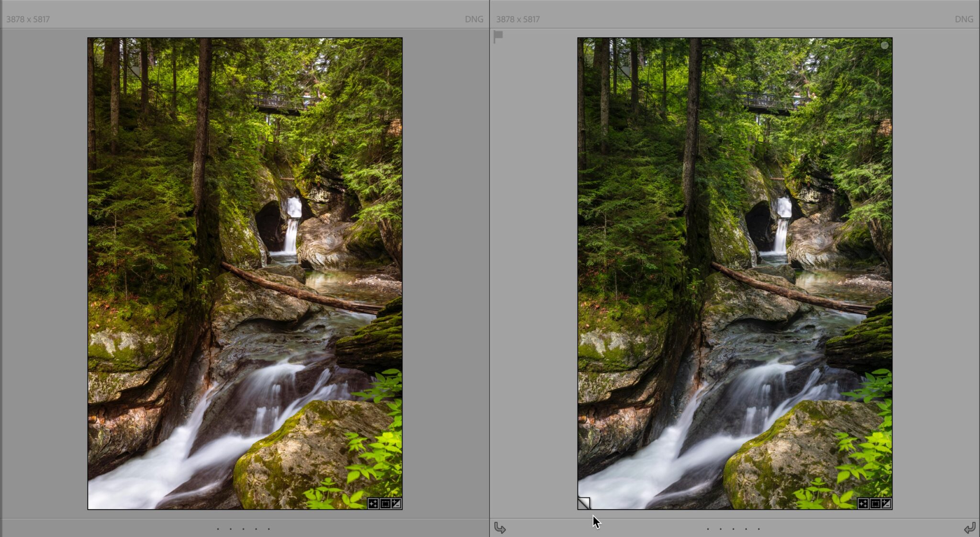Click the plus/minus adjustment icon on the left photo
Screen dimensions: 980x537
point(396,503)
